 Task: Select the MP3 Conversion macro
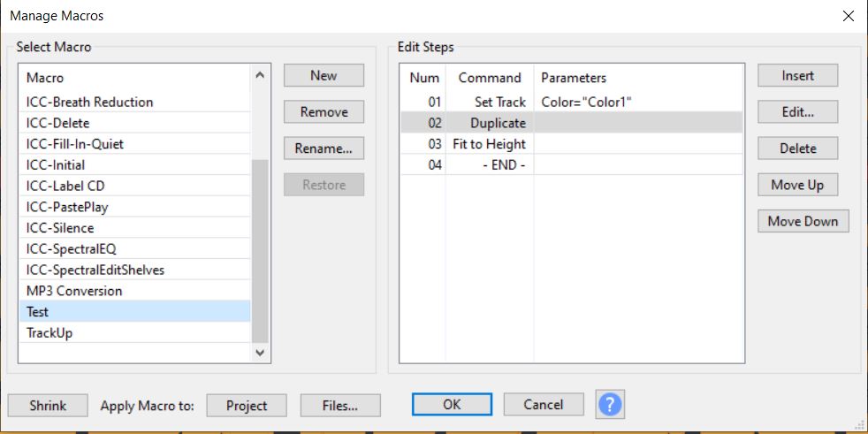point(75,291)
